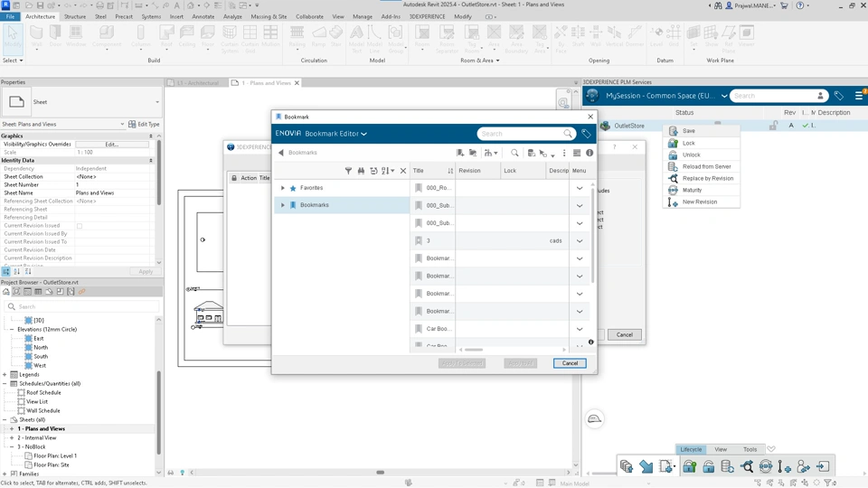Expand the Favorites tree node
868x488 pixels.
click(x=283, y=188)
